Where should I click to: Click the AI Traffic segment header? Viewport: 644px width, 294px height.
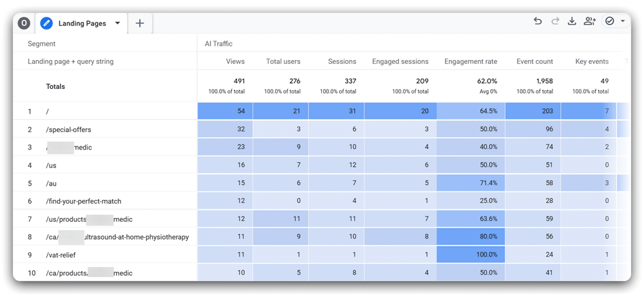(218, 44)
